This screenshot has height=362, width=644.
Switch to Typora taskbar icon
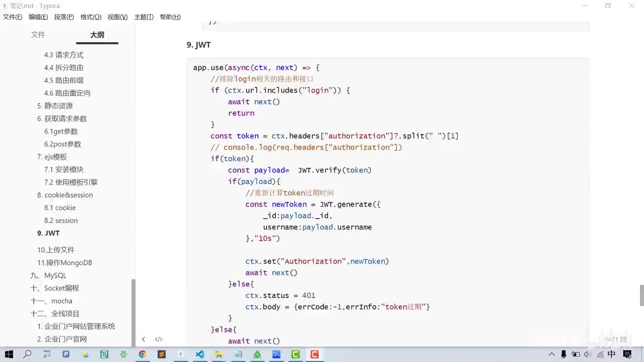[181, 354]
